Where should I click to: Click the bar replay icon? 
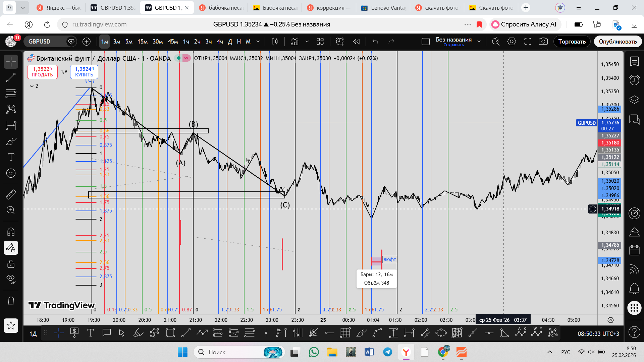356,42
